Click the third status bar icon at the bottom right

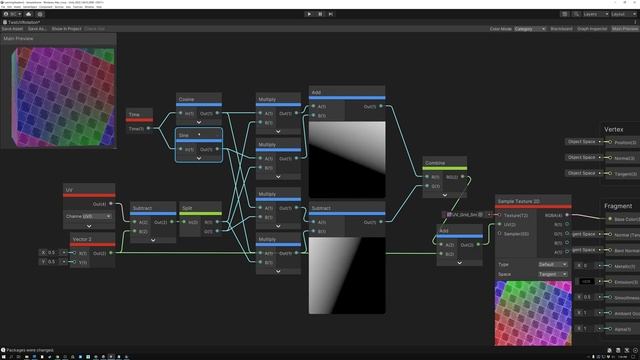click(x=627, y=350)
